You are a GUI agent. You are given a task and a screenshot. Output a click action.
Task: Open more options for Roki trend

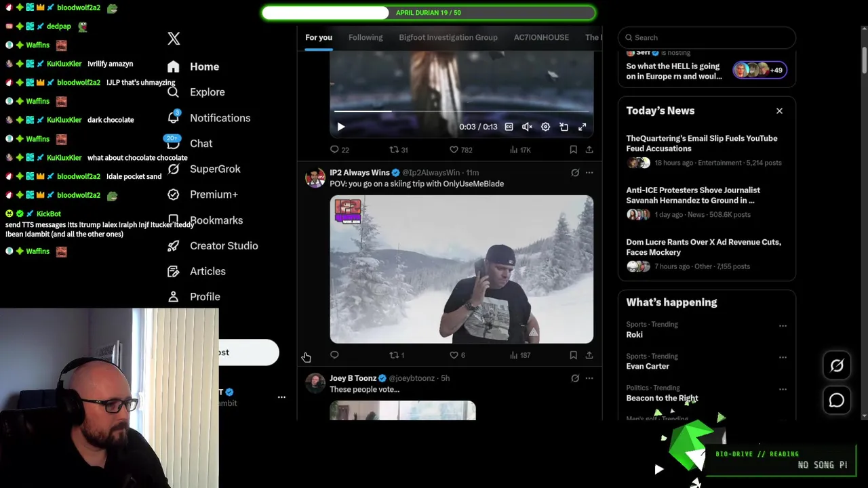click(783, 326)
